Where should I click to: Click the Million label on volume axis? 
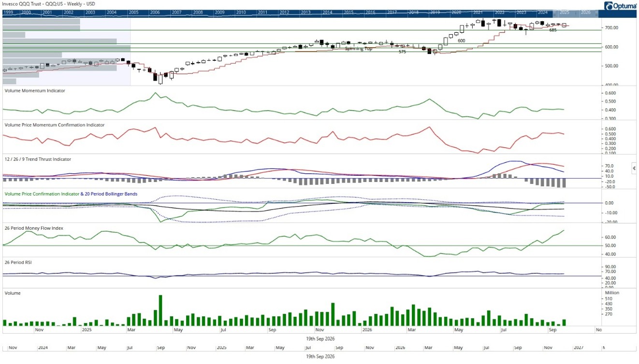(611, 293)
